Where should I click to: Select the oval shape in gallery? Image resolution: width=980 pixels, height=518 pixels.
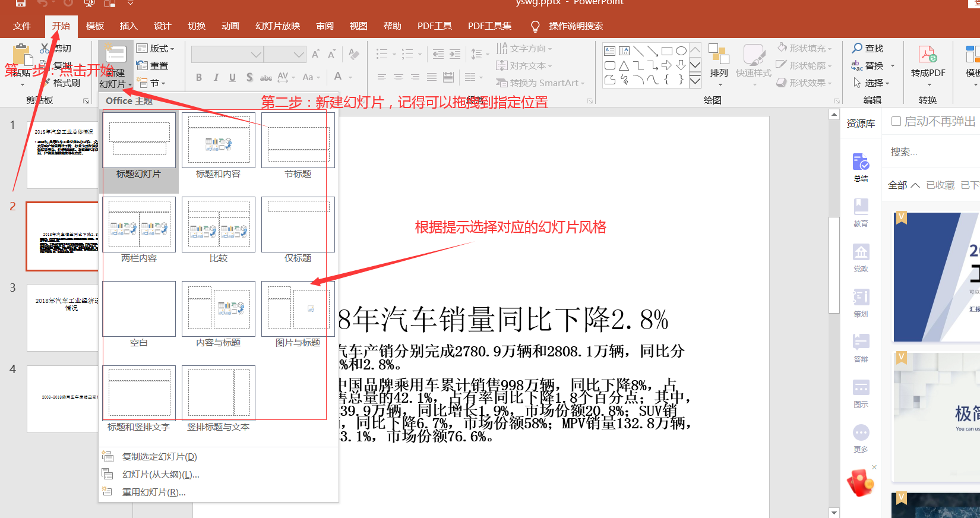click(681, 51)
